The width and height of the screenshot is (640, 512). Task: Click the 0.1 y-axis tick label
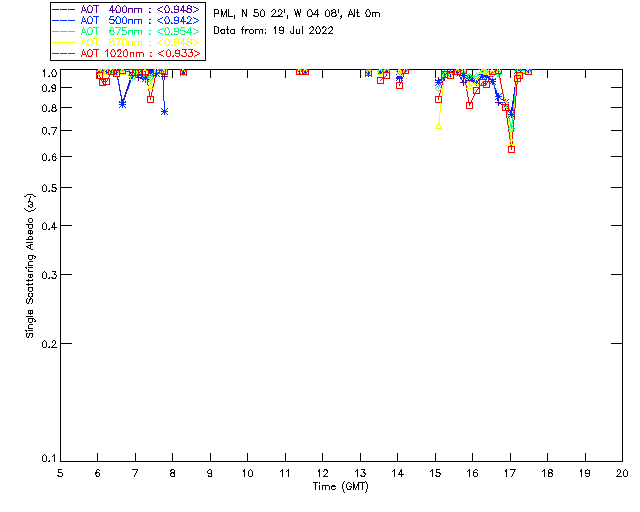49,459
